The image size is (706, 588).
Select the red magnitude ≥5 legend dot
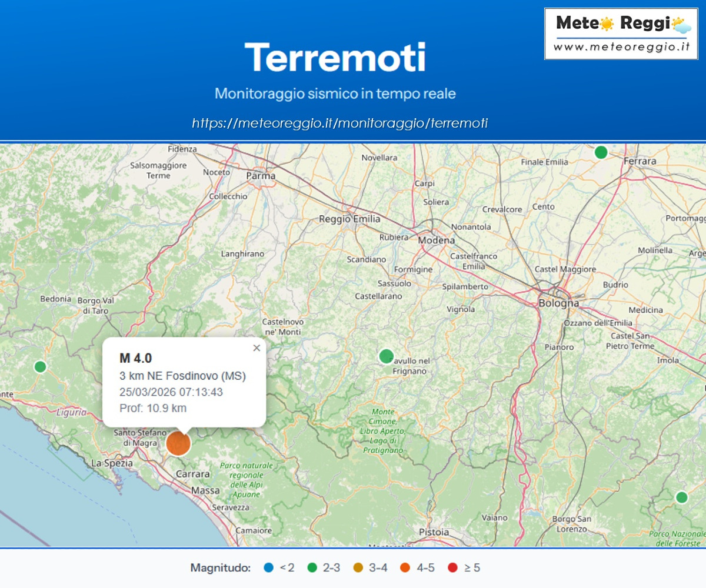454,568
